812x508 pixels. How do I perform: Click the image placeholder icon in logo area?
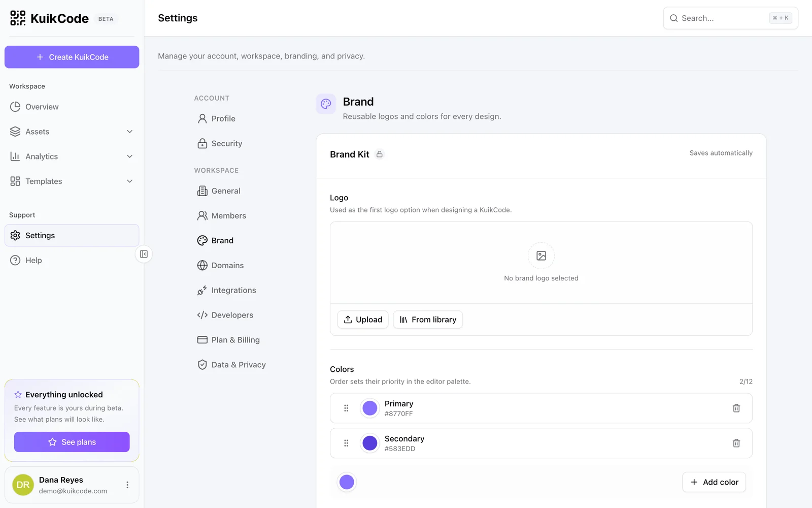(541, 256)
